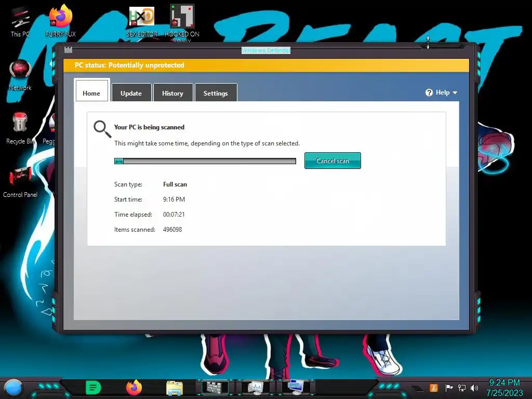This screenshot has height=399, width=532.
Task: Click the items scanned 496098 value
Action: click(172, 229)
